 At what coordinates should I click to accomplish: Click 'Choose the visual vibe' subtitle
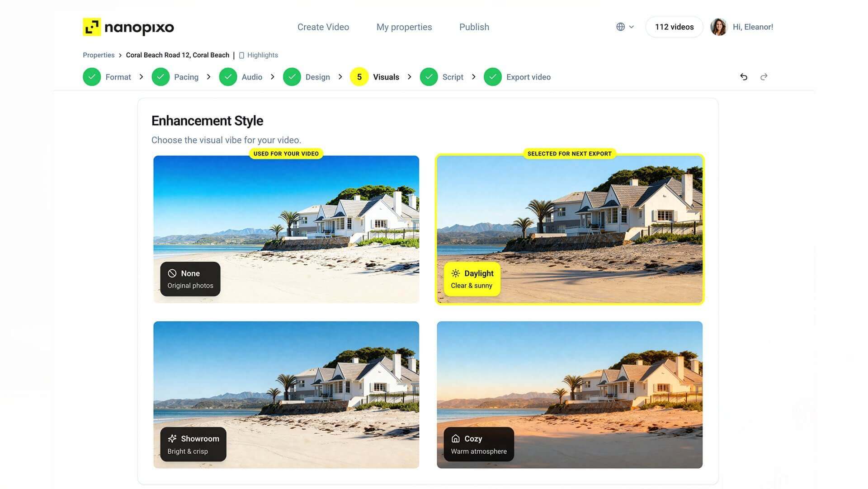pos(226,140)
